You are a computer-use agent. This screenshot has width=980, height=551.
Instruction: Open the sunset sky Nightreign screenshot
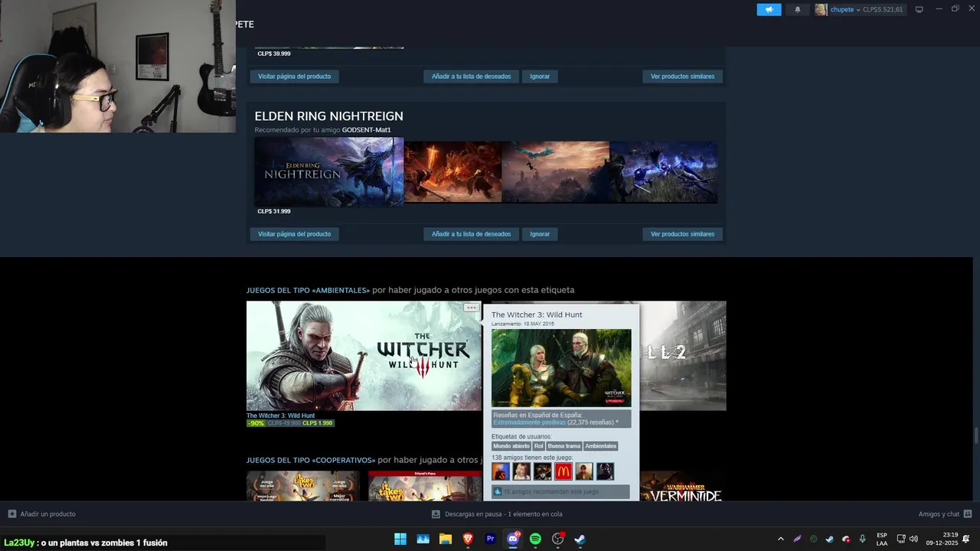[556, 172]
